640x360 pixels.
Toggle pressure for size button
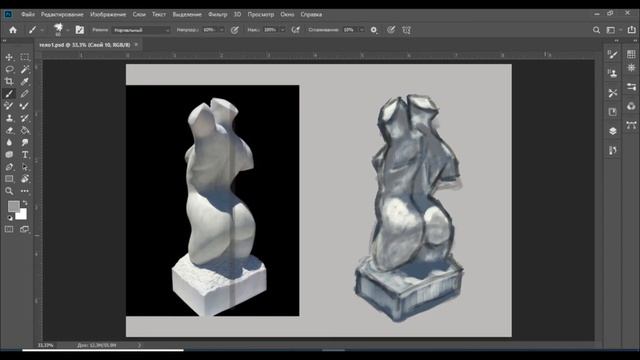pyautogui.click(x=391, y=30)
